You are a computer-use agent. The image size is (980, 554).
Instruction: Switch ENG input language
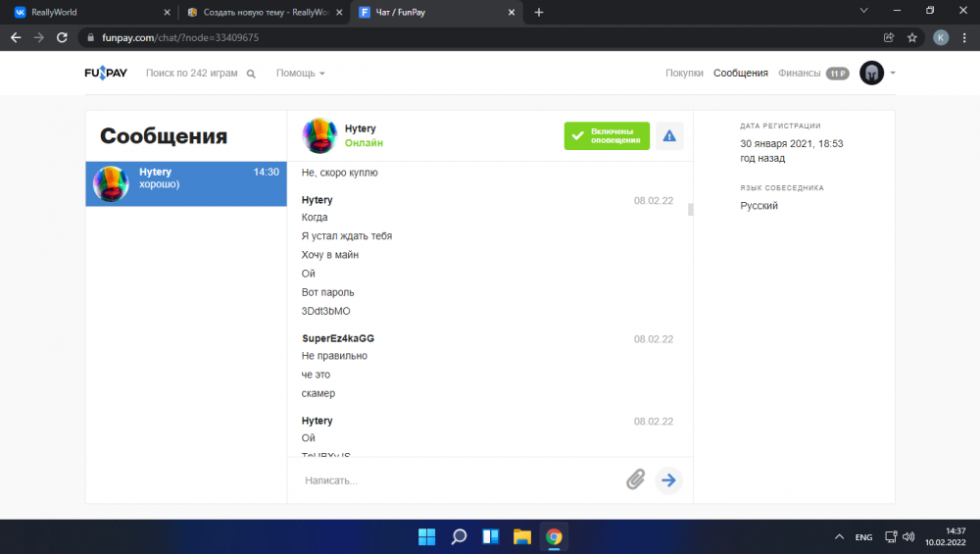[863, 537]
